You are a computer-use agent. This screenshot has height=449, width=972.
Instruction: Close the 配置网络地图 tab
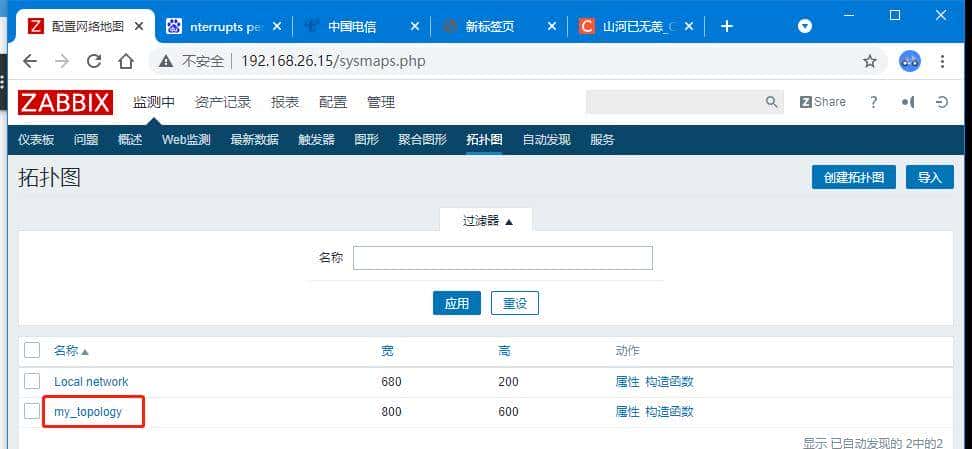coord(139,26)
